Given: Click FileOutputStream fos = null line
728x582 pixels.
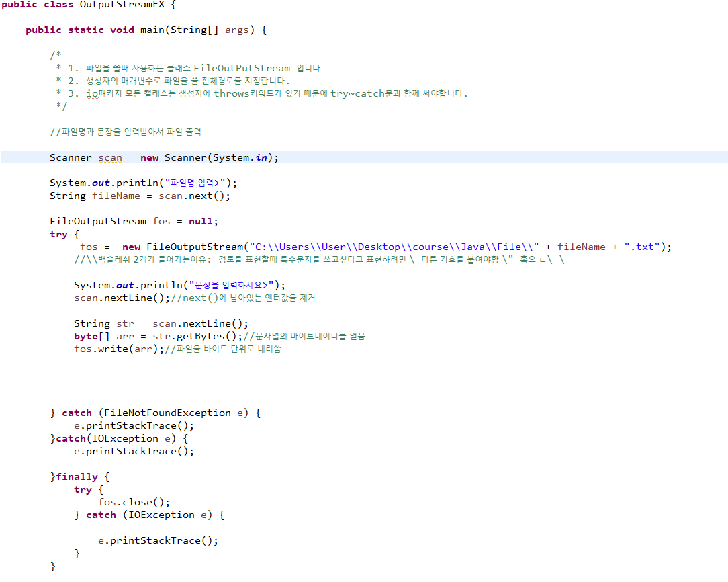Looking at the screenshot, I should (x=134, y=221).
